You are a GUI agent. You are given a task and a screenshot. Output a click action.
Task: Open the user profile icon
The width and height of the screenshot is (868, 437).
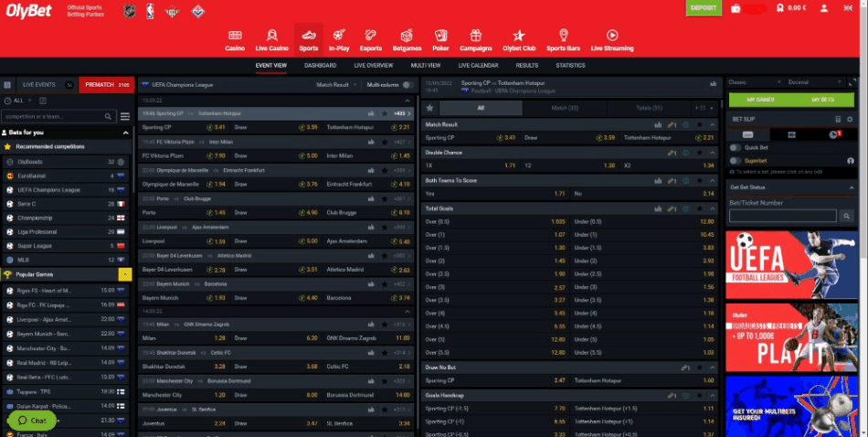824,8
